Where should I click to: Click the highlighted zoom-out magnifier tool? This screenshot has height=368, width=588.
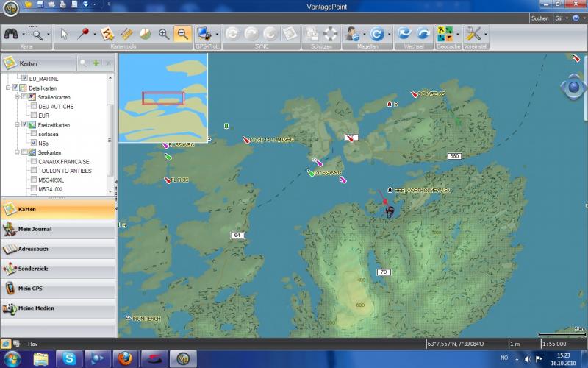[182, 34]
